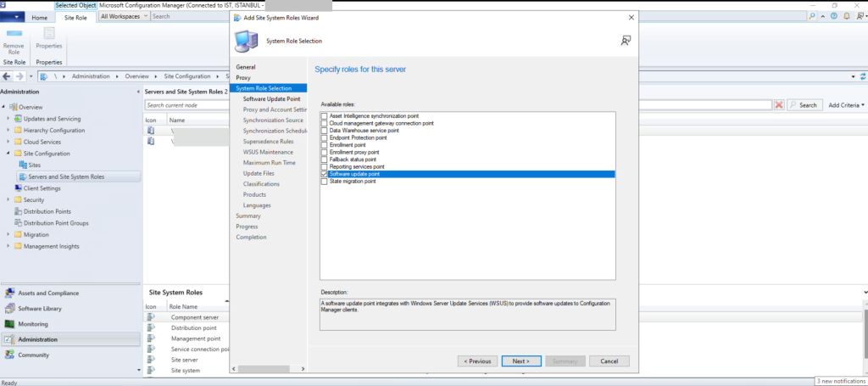This screenshot has width=868, height=386.
Task: Expand the Security tree node
Action: 8,199
